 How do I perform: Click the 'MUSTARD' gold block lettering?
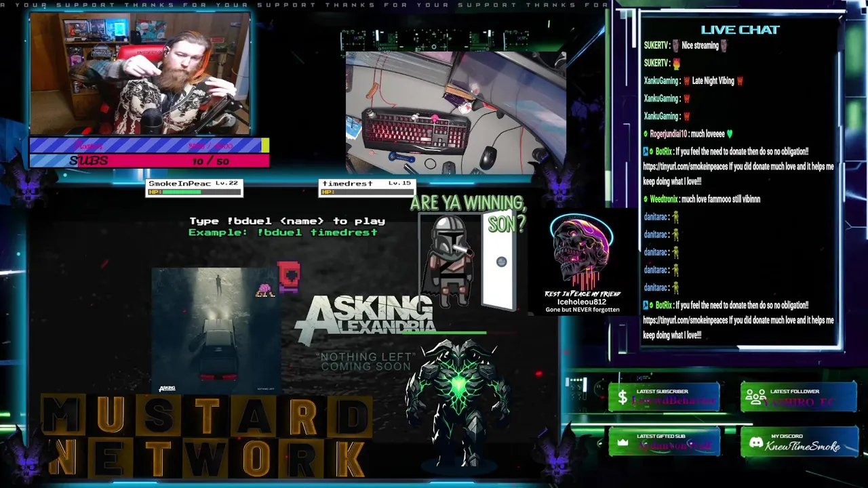tap(208, 416)
